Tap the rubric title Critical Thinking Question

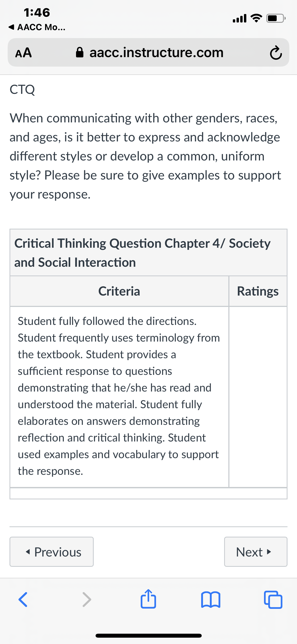[143, 253]
